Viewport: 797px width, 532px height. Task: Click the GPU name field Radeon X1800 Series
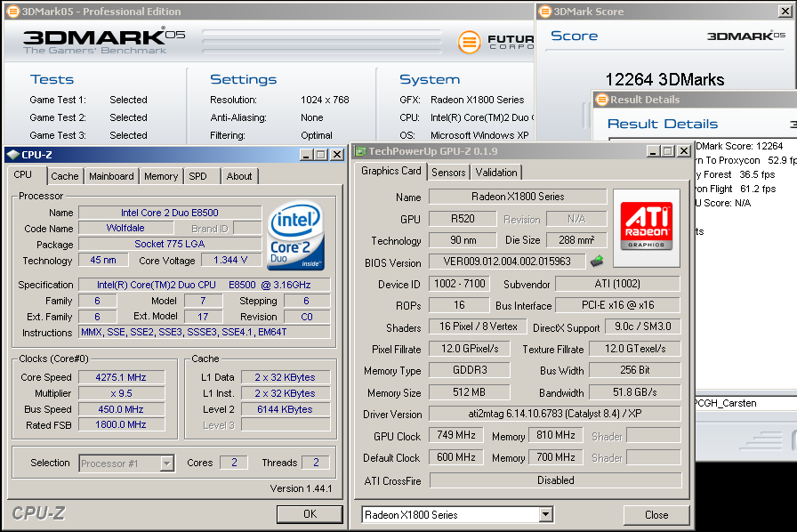click(x=518, y=197)
